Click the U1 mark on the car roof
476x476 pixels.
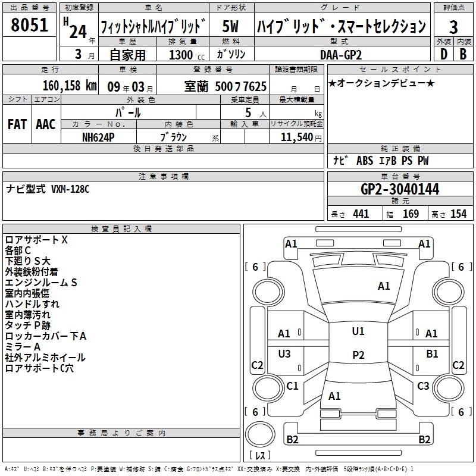pyautogui.click(x=358, y=331)
